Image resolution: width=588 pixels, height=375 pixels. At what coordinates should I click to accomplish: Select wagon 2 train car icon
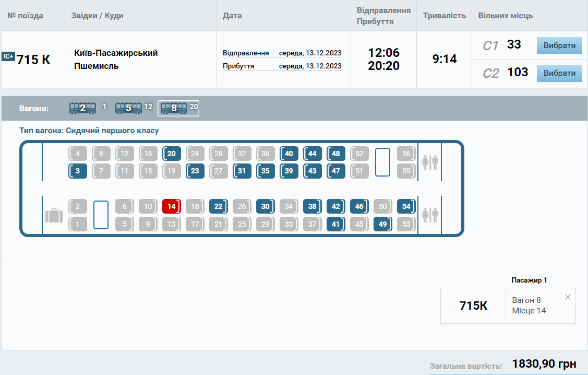[82, 108]
